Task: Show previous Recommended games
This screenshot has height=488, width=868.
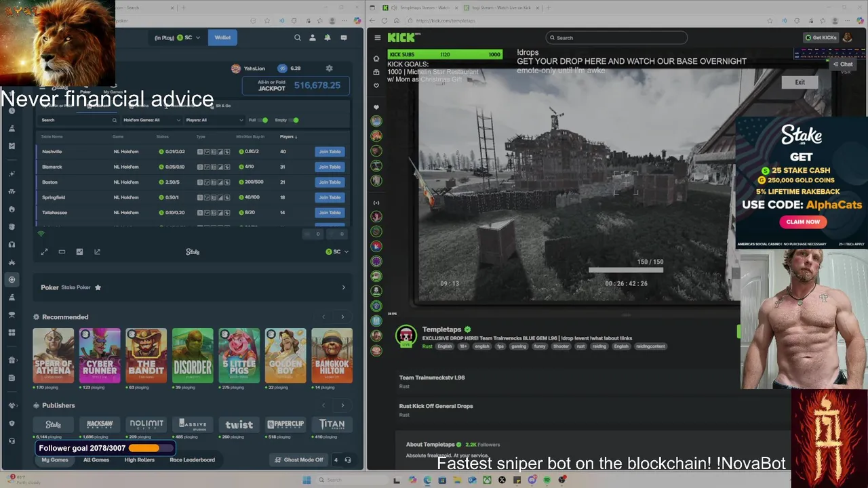Action: pos(323,317)
